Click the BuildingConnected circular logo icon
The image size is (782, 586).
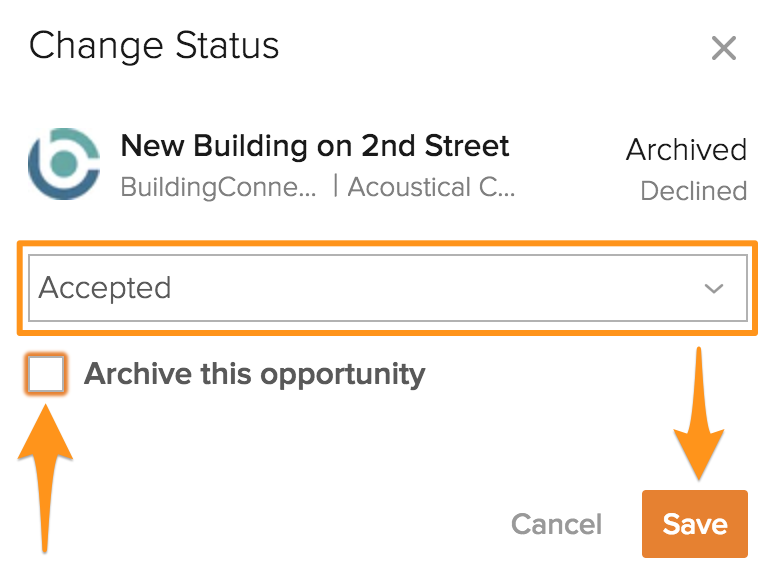pyautogui.click(x=64, y=164)
